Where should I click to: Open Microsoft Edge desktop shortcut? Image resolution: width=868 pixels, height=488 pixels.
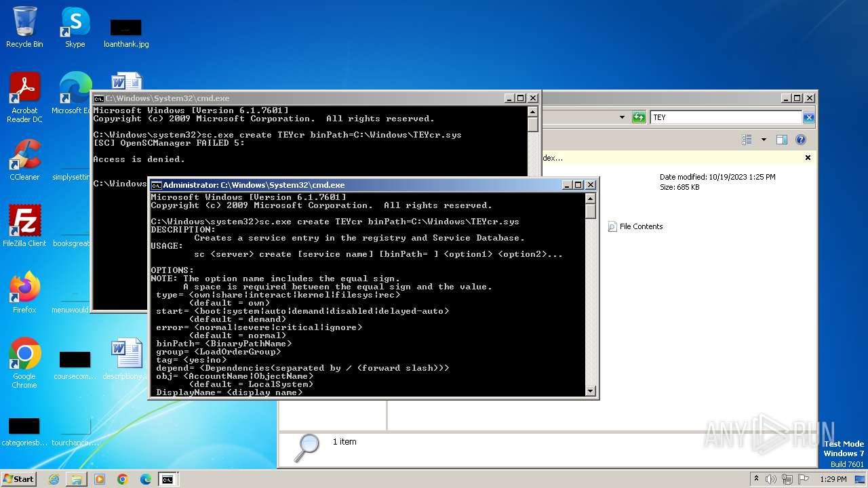coord(73,93)
